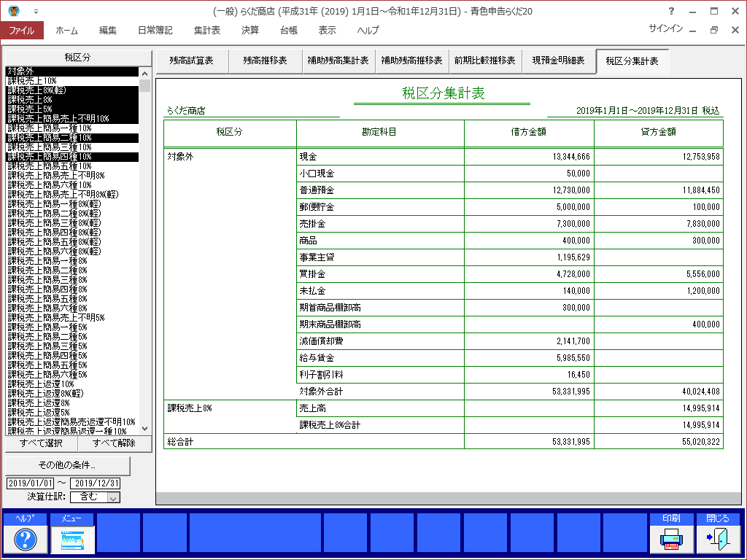Click the その他の条件... button
Image resolution: width=747 pixels, height=560 pixels.
(x=68, y=465)
